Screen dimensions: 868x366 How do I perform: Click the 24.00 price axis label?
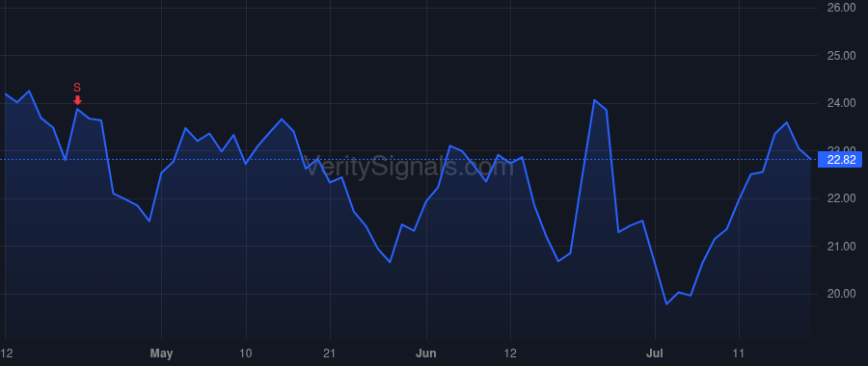click(x=840, y=103)
